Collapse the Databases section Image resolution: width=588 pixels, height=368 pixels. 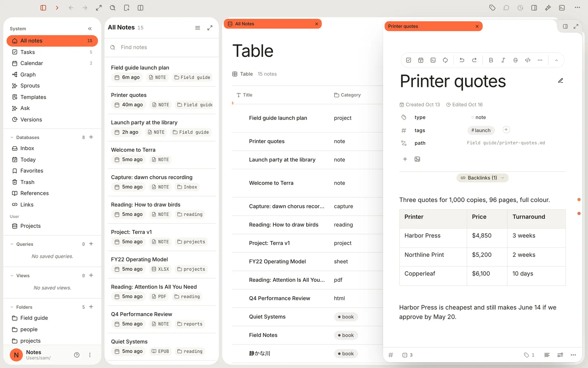point(12,137)
